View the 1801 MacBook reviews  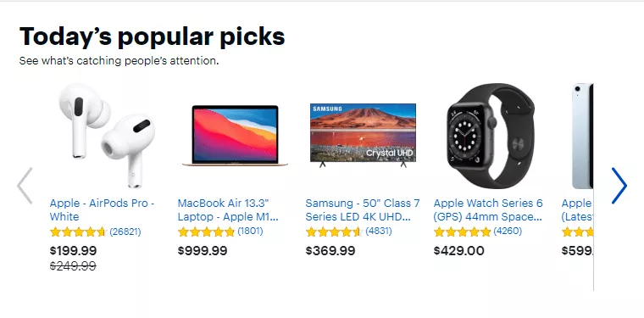(250, 232)
